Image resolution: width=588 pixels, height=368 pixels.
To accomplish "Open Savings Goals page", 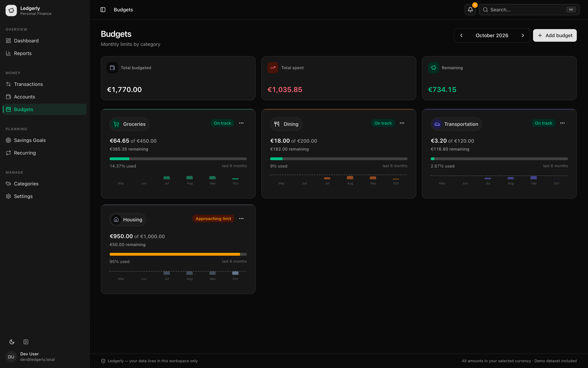I will tap(45, 140).
